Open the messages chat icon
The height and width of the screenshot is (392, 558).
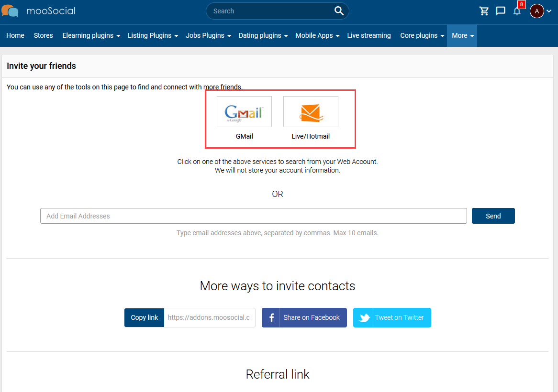[x=501, y=11]
